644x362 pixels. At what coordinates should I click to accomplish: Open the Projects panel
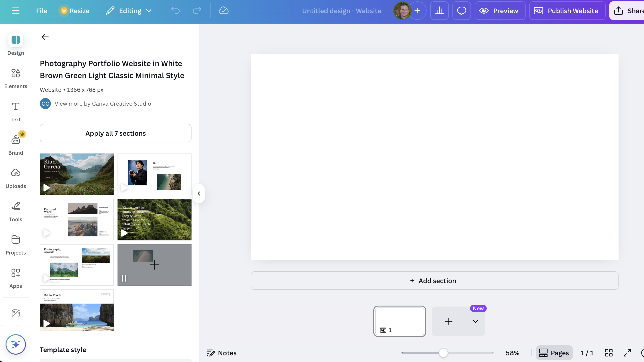click(x=15, y=245)
